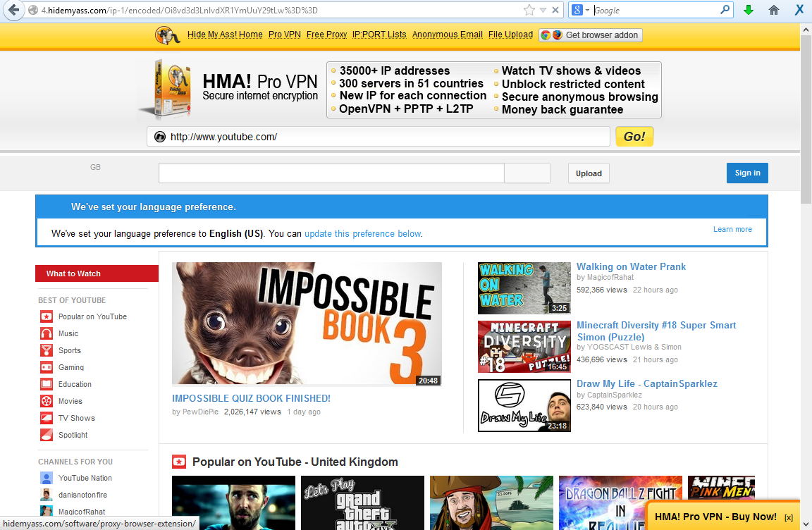Open the Movies film reel icon
Image resolution: width=812 pixels, height=530 pixels.
click(47, 401)
